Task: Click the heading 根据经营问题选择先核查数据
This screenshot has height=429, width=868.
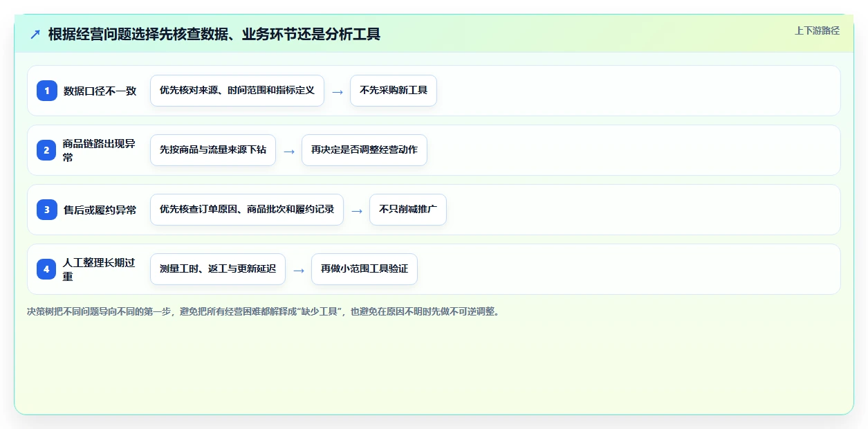Action: (214, 34)
